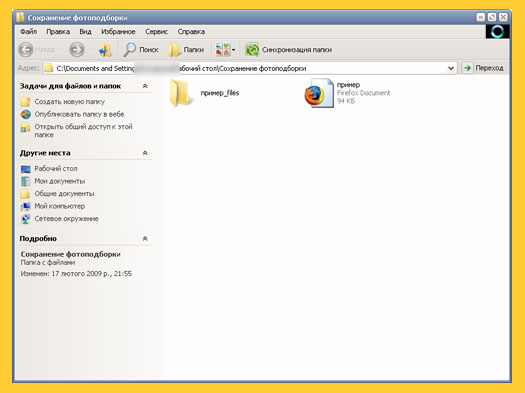525x393 pixels.
Task: Click the address bar folder icon
Action: point(49,68)
